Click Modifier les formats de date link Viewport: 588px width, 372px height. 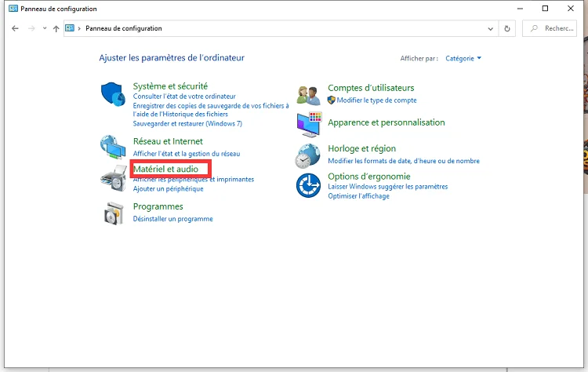pos(404,161)
